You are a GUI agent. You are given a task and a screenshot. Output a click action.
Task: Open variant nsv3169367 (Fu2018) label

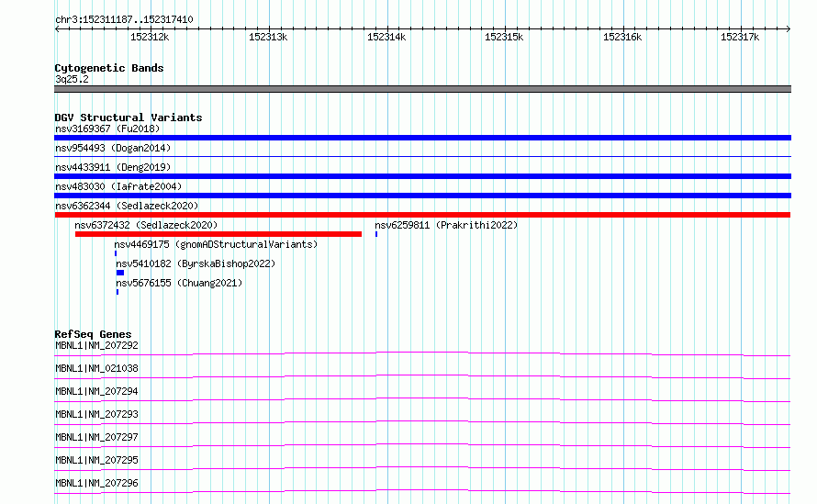(x=107, y=129)
